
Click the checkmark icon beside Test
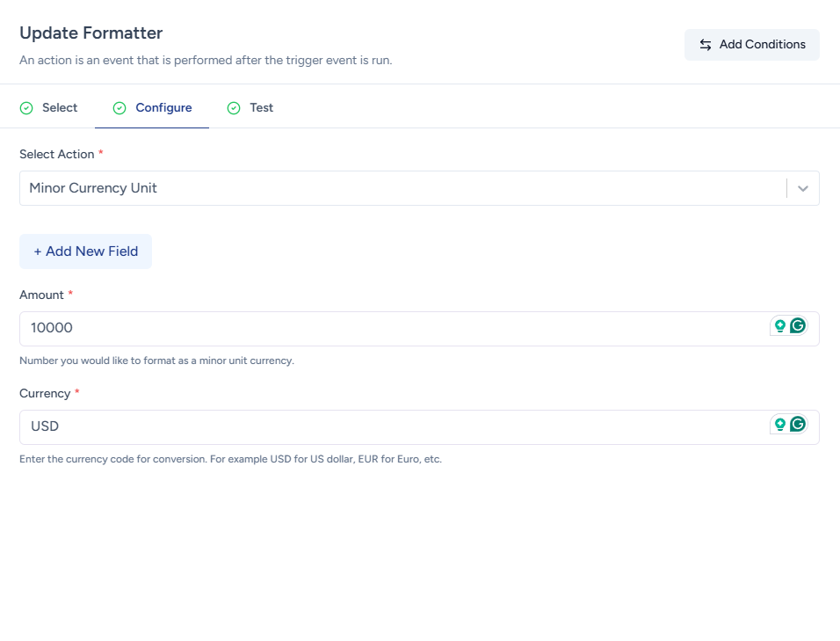(x=234, y=108)
